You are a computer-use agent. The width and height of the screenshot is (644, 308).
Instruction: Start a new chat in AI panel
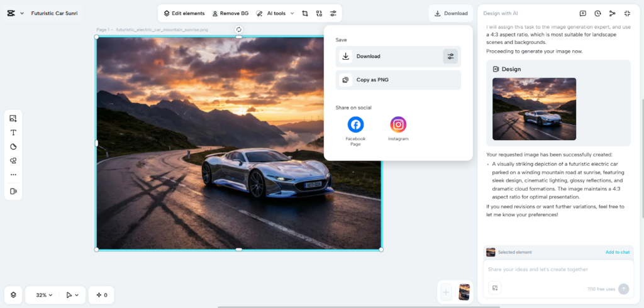point(582,13)
